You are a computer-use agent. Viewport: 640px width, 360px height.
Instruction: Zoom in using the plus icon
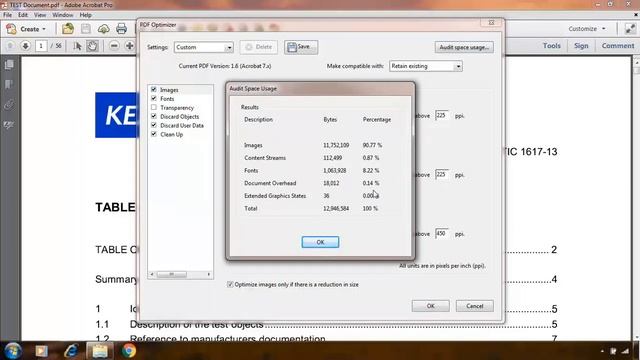129,46
